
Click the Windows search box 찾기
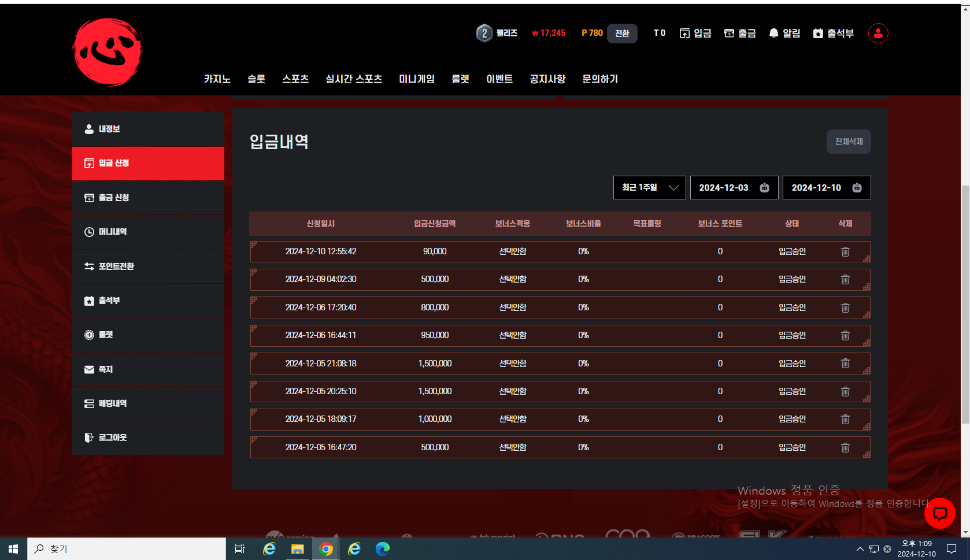(126, 549)
